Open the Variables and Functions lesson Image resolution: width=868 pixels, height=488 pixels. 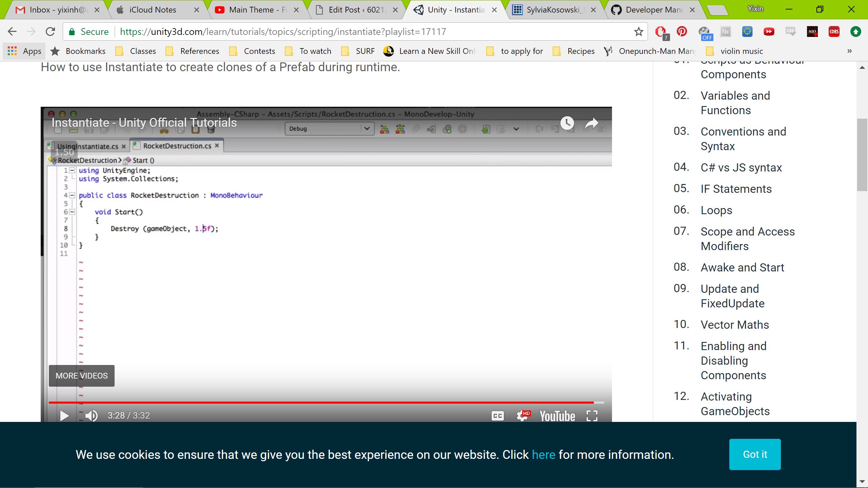pos(735,103)
